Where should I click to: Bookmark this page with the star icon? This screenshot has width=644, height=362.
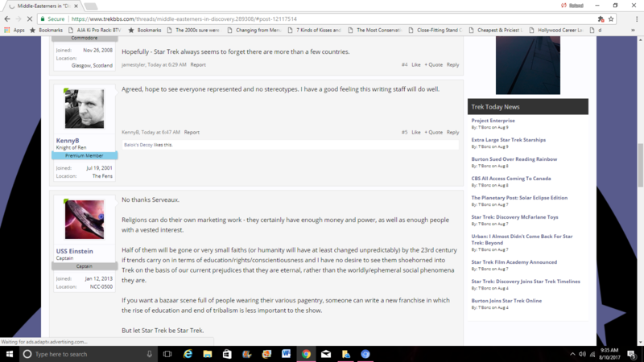(x=611, y=19)
